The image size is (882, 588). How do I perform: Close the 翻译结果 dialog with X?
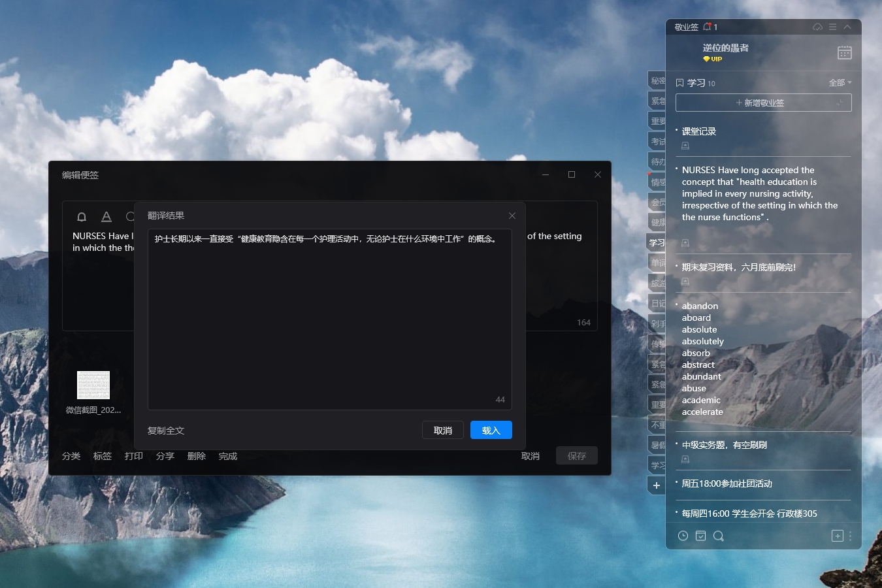point(512,216)
